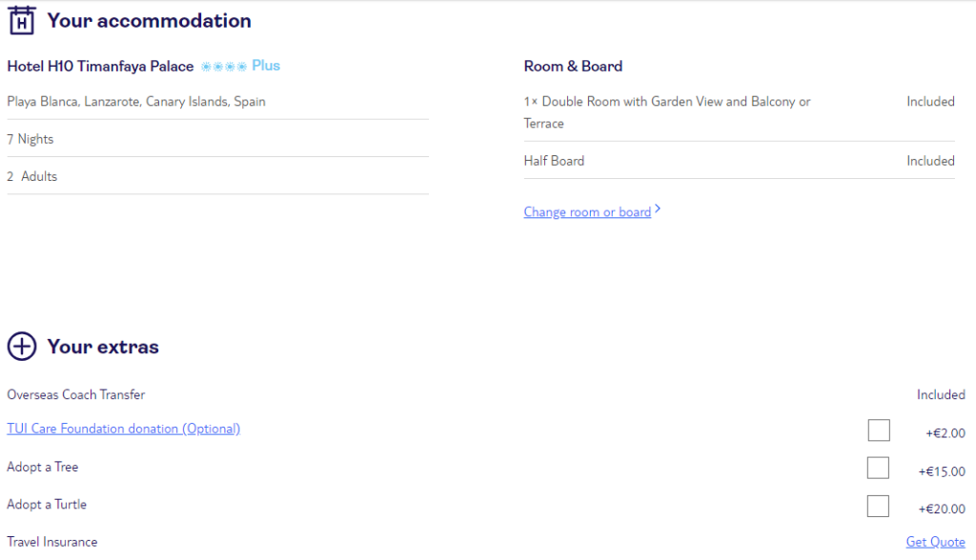Click the hotel star rating icons
The height and width of the screenshot is (560, 976).
224,66
